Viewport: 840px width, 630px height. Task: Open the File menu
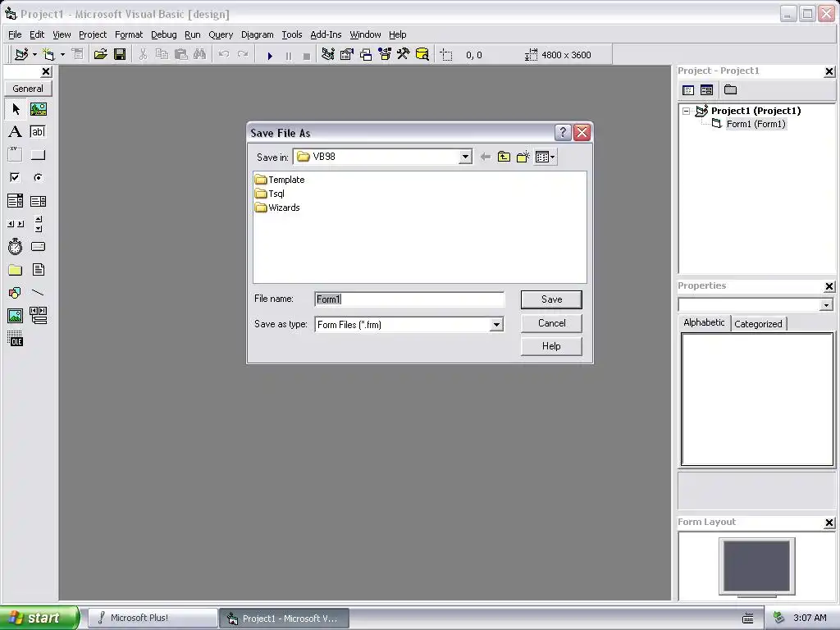click(x=15, y=34)
